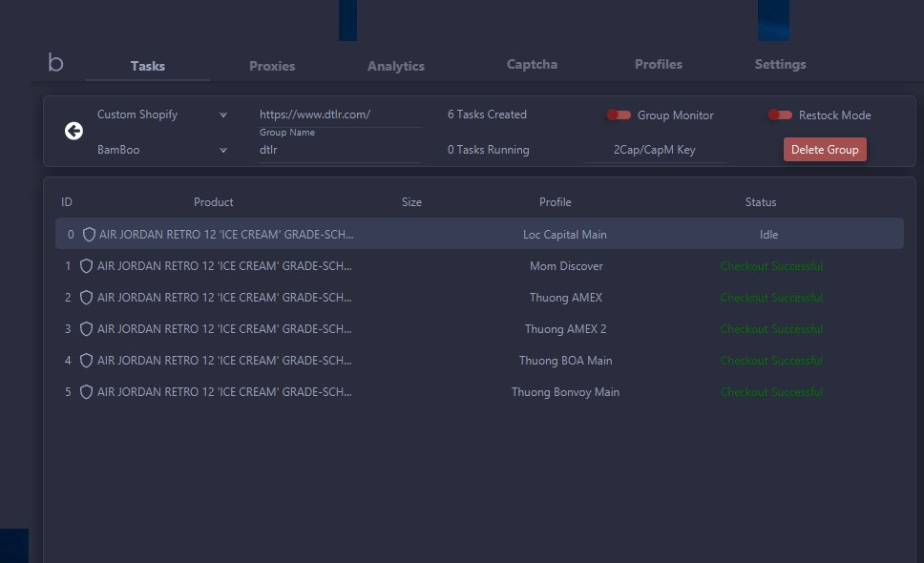Switch to the Tasks tab
The height and width of the screenshot is (563, 924).
(x=148, y=66)
